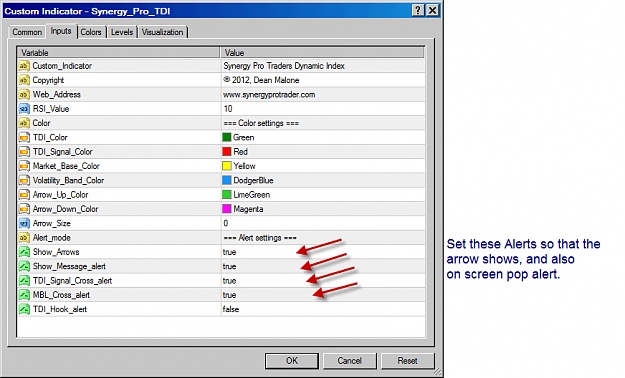Go to the Visualization tab
This screenshot has width=625, height=378.
coord(162,32)
